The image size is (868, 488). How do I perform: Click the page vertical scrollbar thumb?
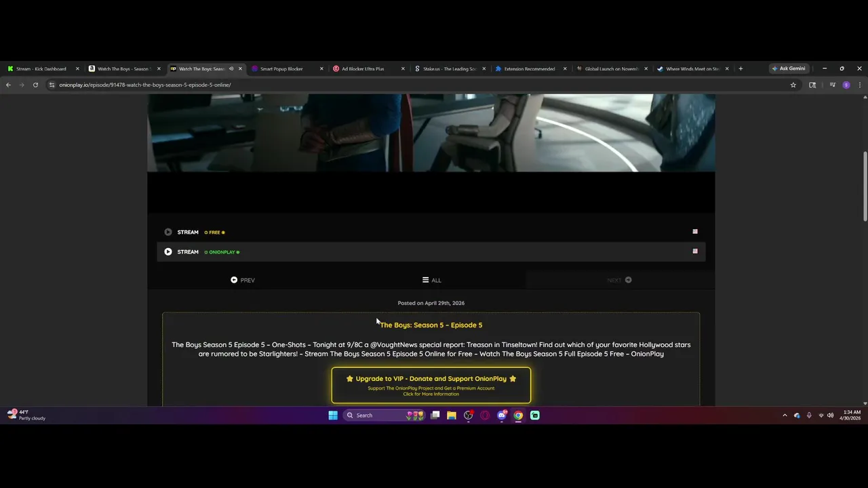(865, 186)
